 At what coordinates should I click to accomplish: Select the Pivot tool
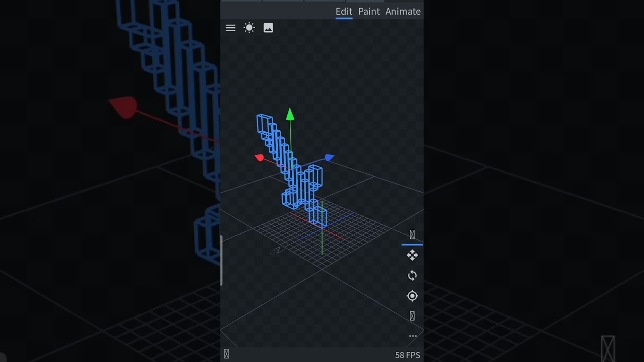pyautogui.click(x=412, y=296)
